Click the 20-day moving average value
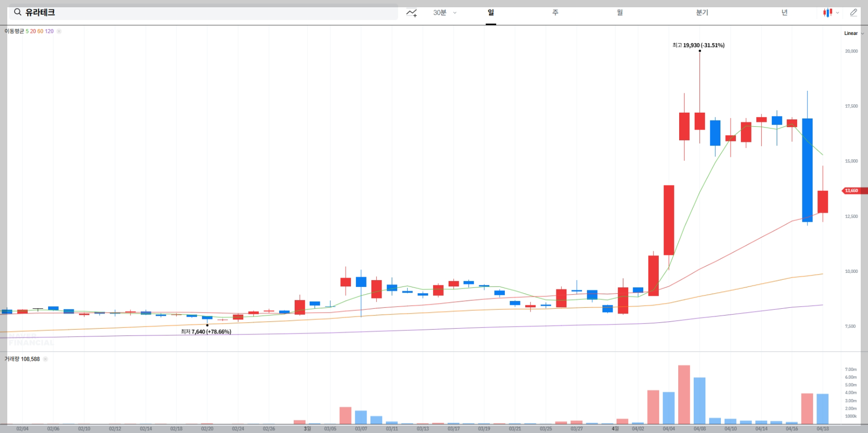The image size is (868, 433). pyautogui.click(x=33, y=31)
